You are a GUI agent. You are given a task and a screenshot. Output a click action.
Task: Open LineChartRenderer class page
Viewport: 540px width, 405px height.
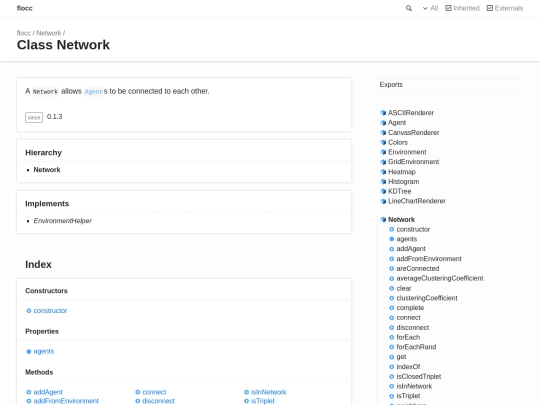click(x=417, y=201)
